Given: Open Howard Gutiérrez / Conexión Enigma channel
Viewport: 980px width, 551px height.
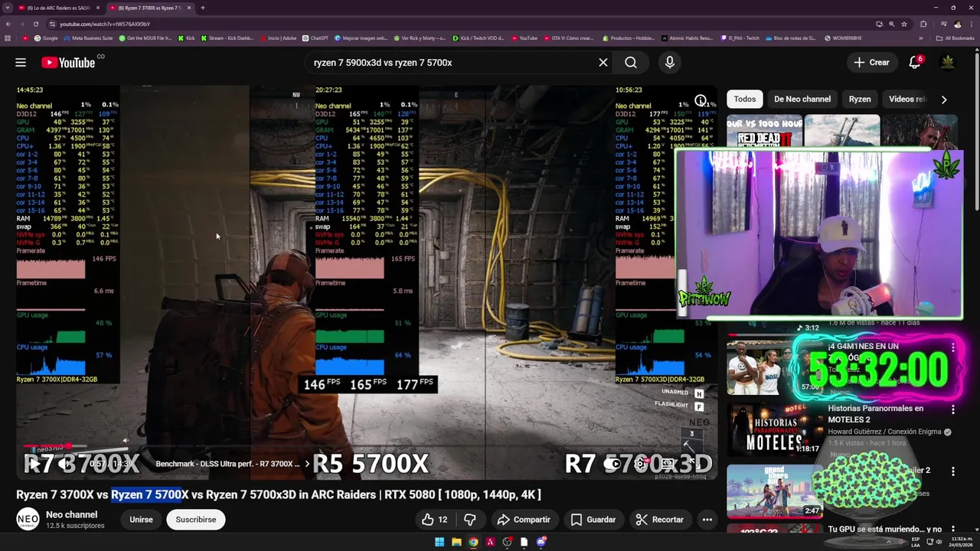Looking at the screenshot, I should point(884,432).
